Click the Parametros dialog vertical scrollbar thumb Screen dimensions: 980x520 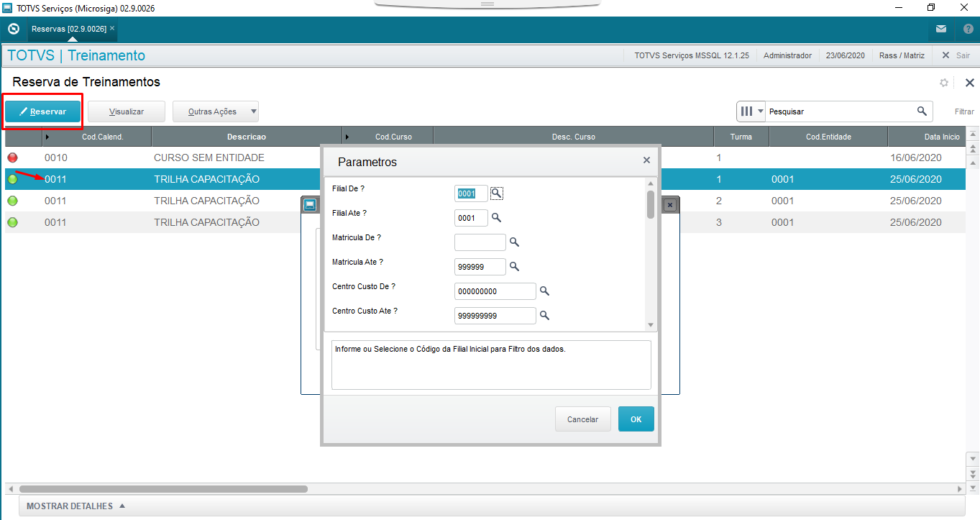click(x=651, y=204)
